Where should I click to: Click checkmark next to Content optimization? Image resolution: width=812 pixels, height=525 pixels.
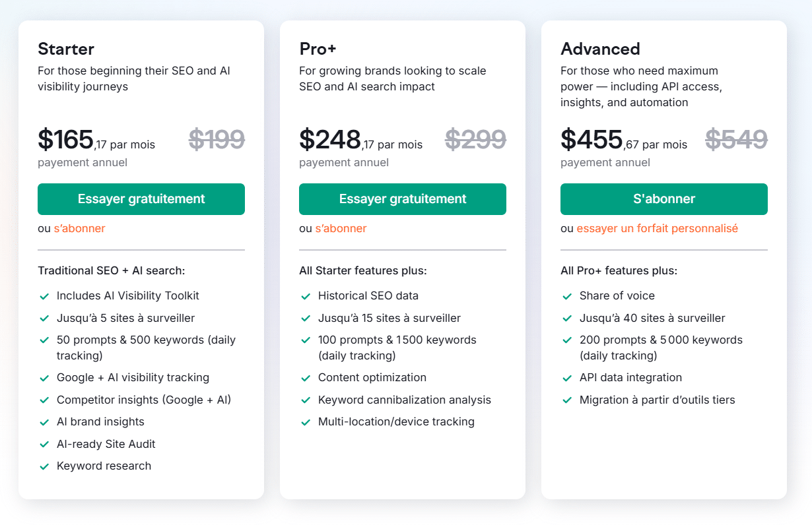pyautogui.click(x=306, y=378)
